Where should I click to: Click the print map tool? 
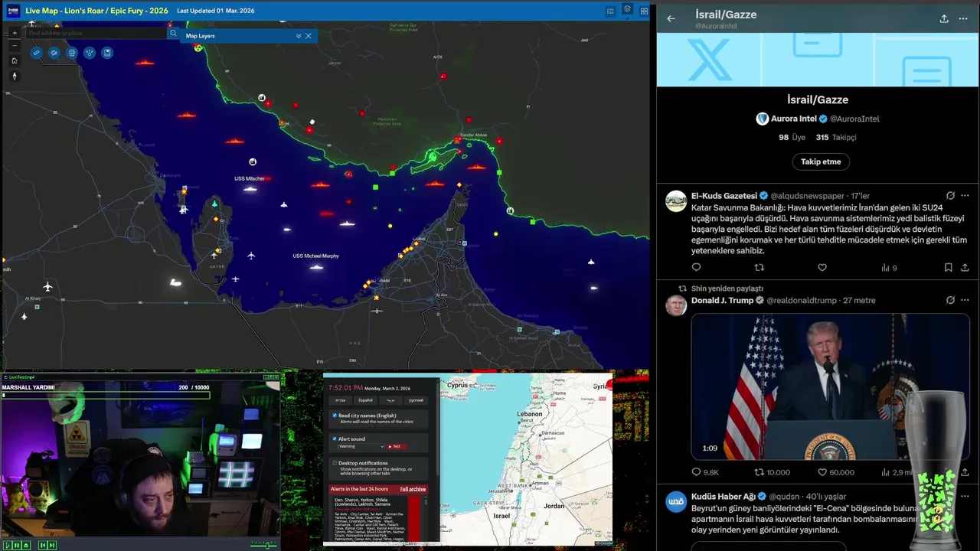click(x=72, y=53)
